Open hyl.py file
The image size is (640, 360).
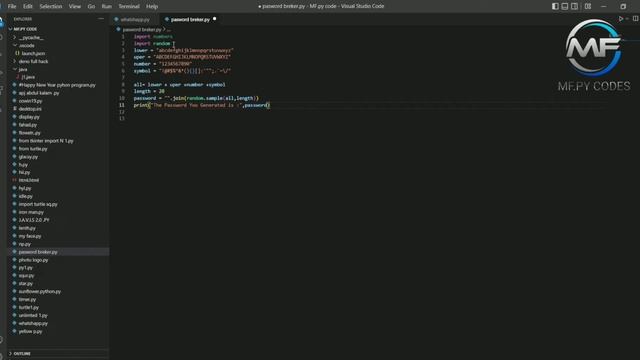[25, 188]
